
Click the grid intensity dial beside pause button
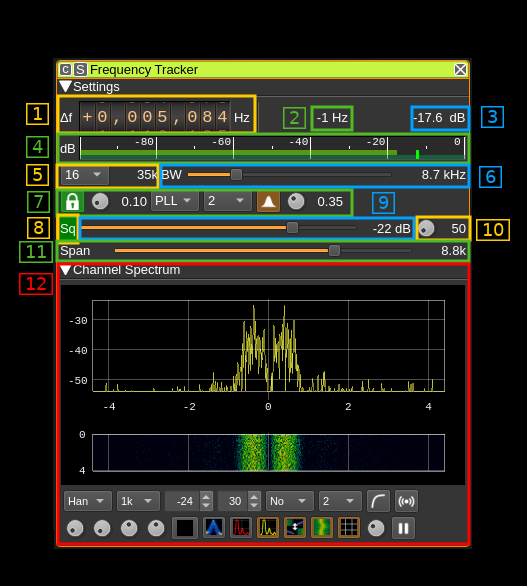pos(376,528)
